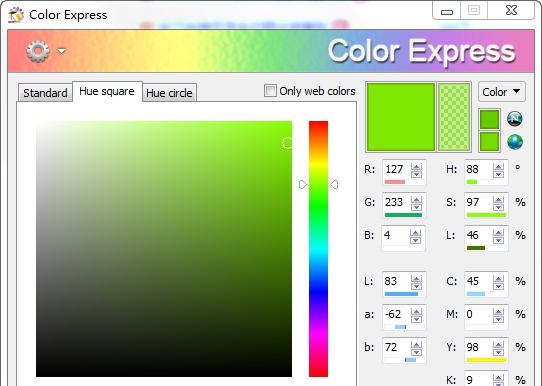The width and height of the screenshot is (542, 386).
Task: Increase the C cyan percentage
Action: click(x=498, y=278)
